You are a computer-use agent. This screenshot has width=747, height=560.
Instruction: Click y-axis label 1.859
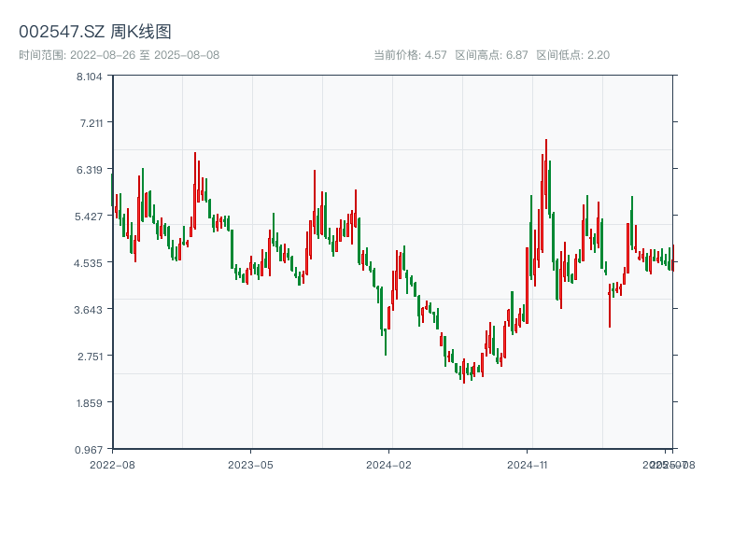tap(90, 403)
